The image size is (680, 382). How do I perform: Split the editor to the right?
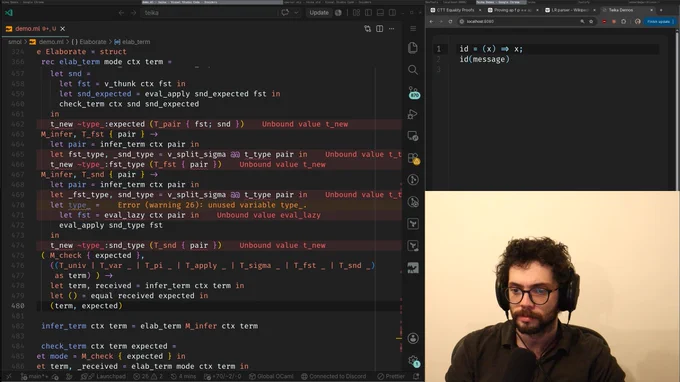click(x=379, y=29)
